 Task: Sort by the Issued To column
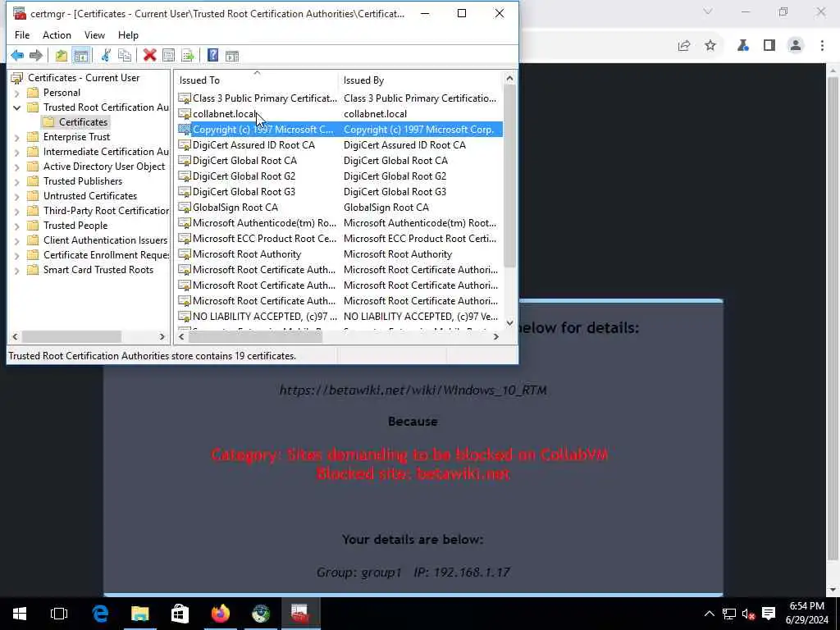pyautogui.click(x=257, y=80)
